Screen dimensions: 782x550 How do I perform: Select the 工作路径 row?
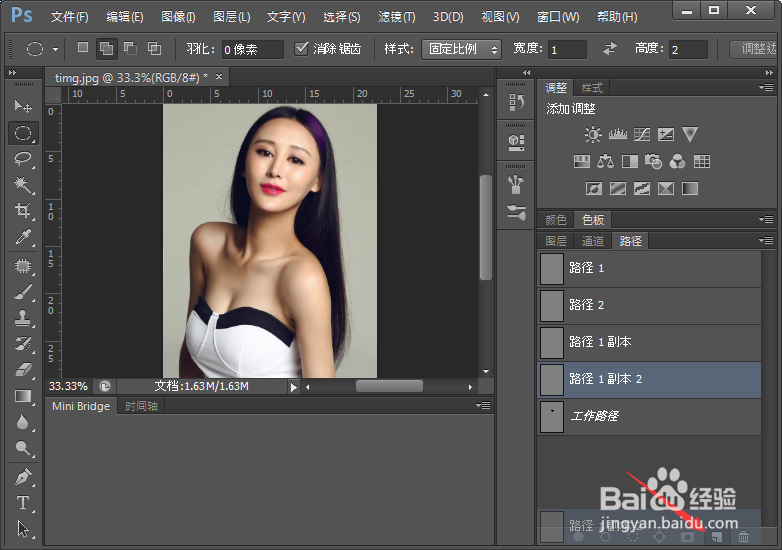pos(649,416)
